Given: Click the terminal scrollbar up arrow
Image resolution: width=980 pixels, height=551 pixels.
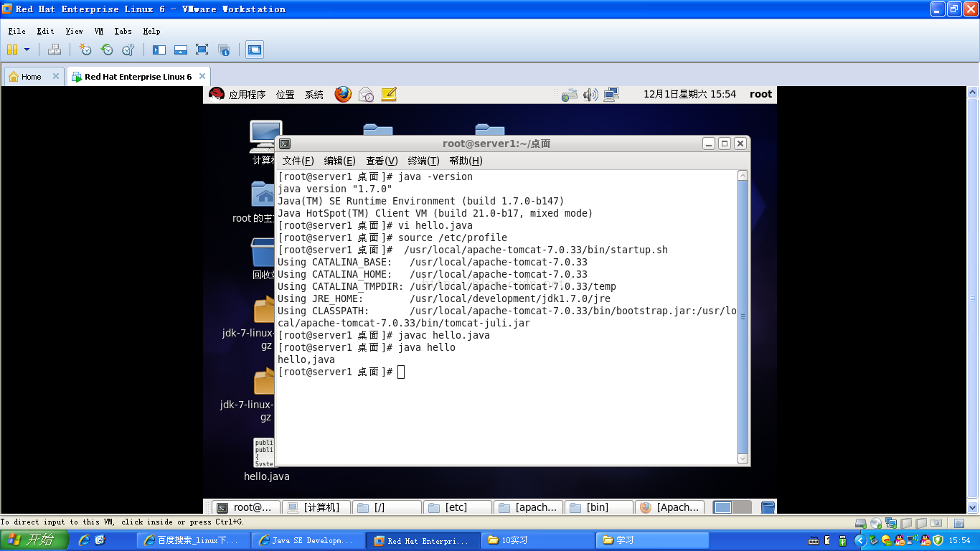Looking at the screenshot, I should [743, 176].
